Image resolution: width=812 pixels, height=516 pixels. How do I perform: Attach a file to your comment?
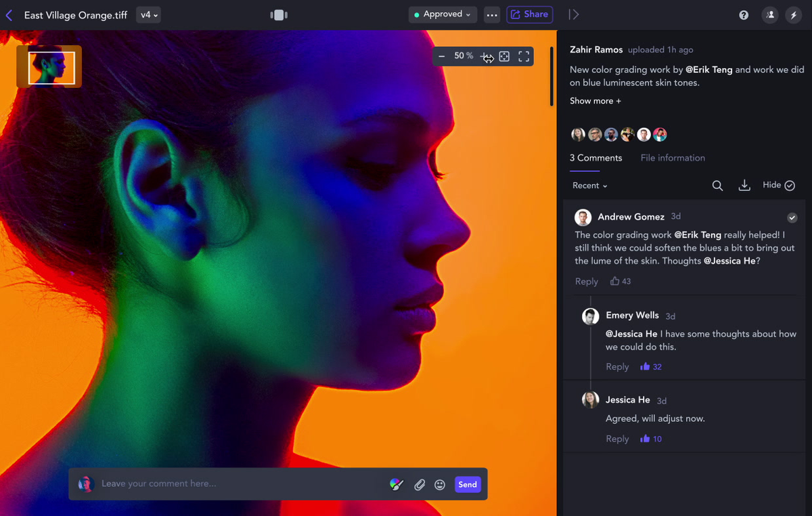pos(420,484)
